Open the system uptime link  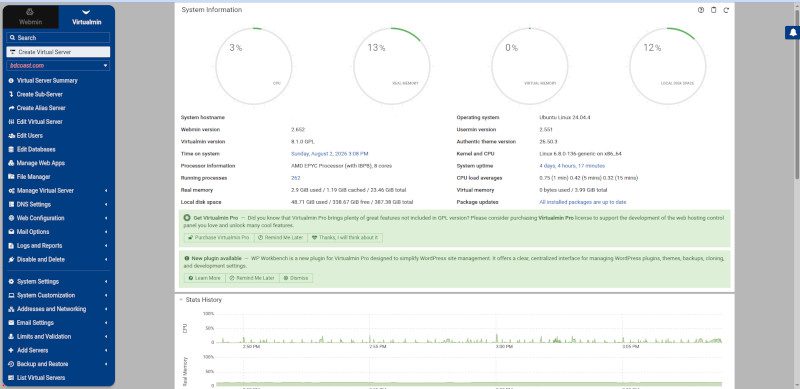tap(572, 166)
